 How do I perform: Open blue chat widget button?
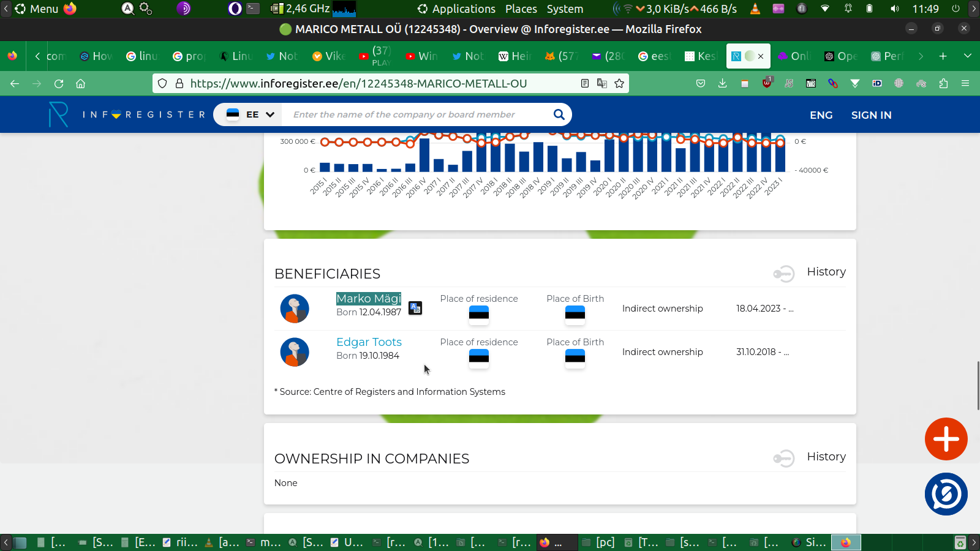946,494
